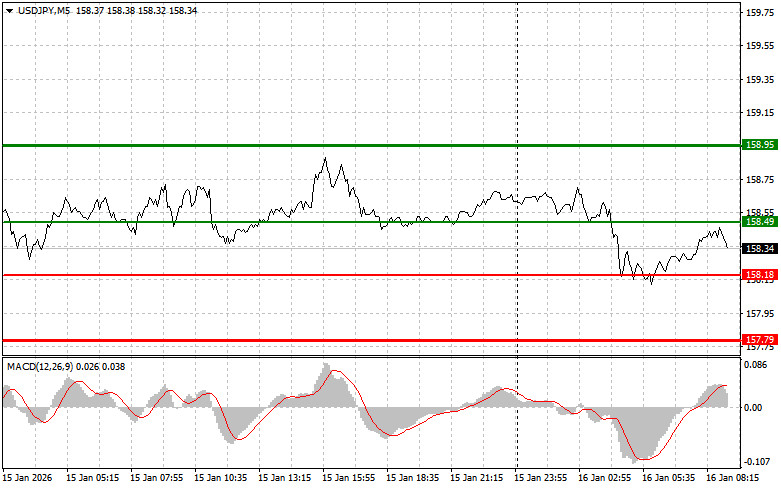This screenshot has height=489, width=781.
Task: Click the 16 Jan 02:55 time label
Action: point(605,478)
